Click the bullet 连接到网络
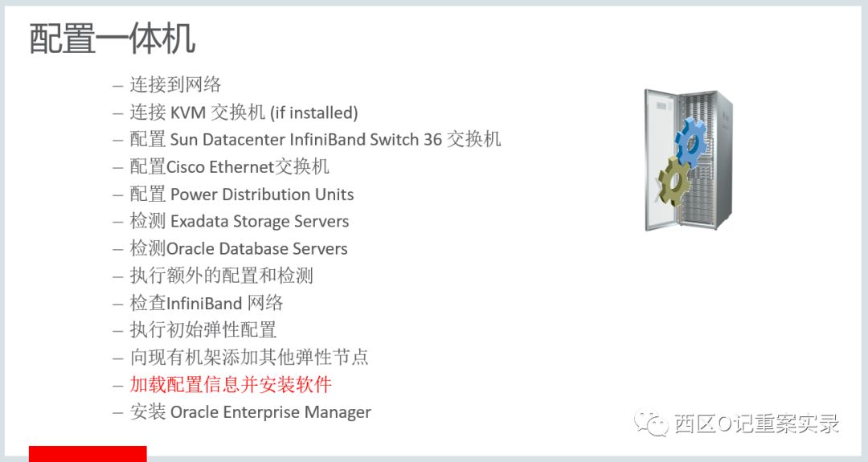868x462 pixels. [175, 84]
